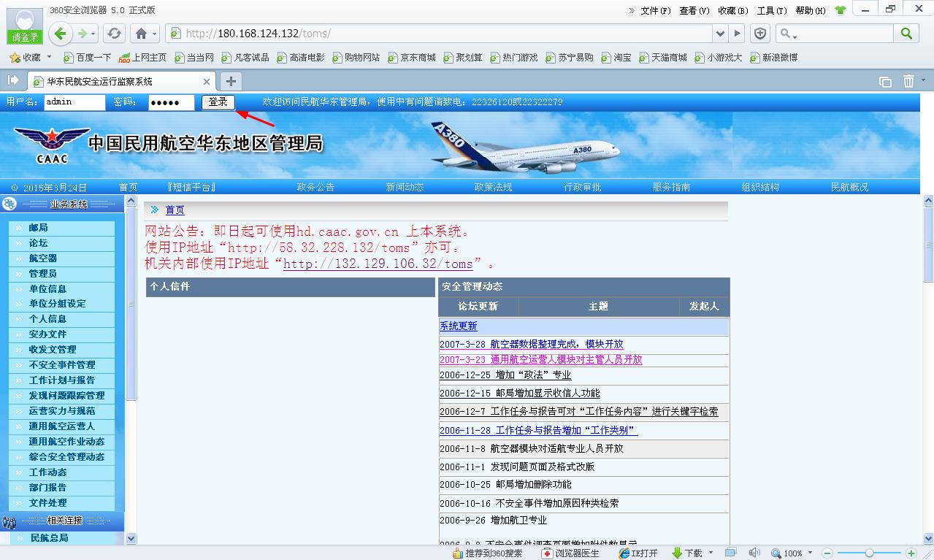Expand the hidden toolbar chevron beside 文件
Image resolution: width=934 pixels, height=560 pixels.
[x=632, y=10]
